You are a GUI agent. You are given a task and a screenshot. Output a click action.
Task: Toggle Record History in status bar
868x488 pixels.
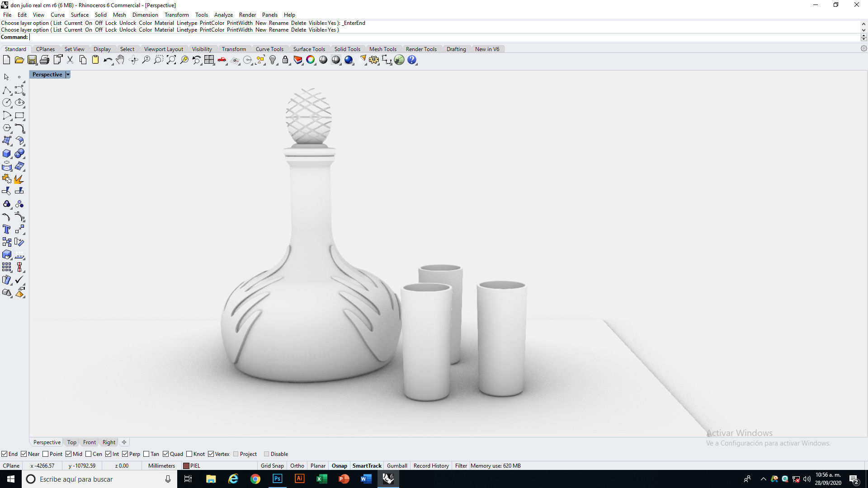click(x=431, y=465)
